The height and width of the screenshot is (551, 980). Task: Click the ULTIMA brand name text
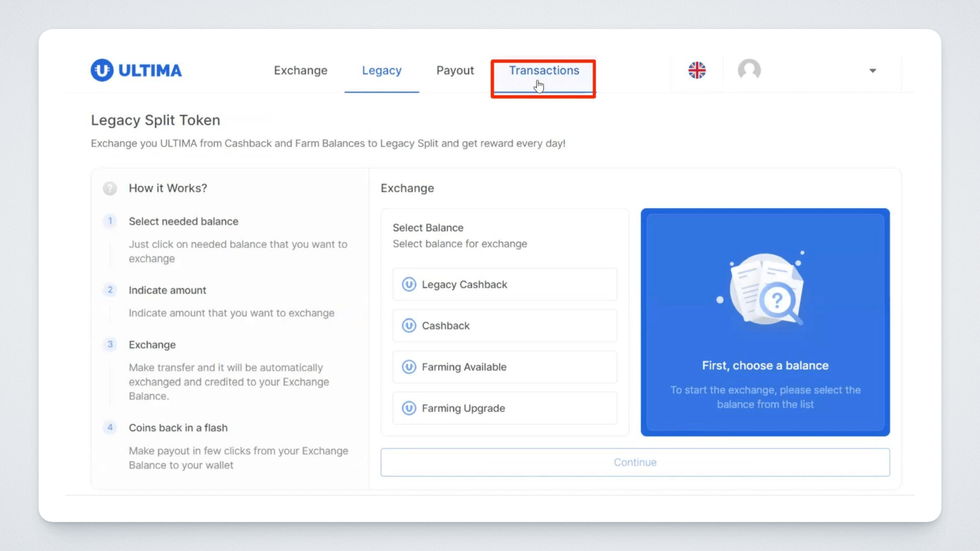150,70
